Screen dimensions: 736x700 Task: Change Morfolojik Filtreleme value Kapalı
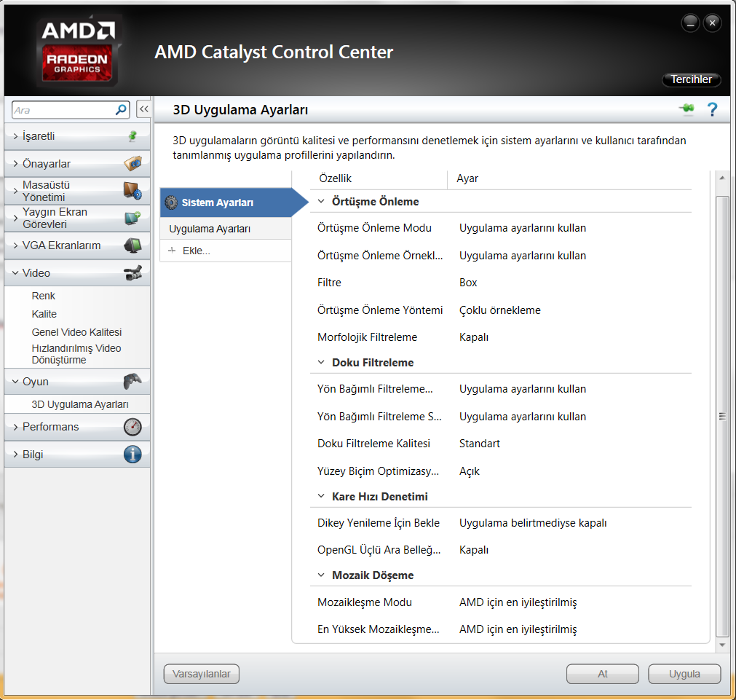tap(474, 337)
